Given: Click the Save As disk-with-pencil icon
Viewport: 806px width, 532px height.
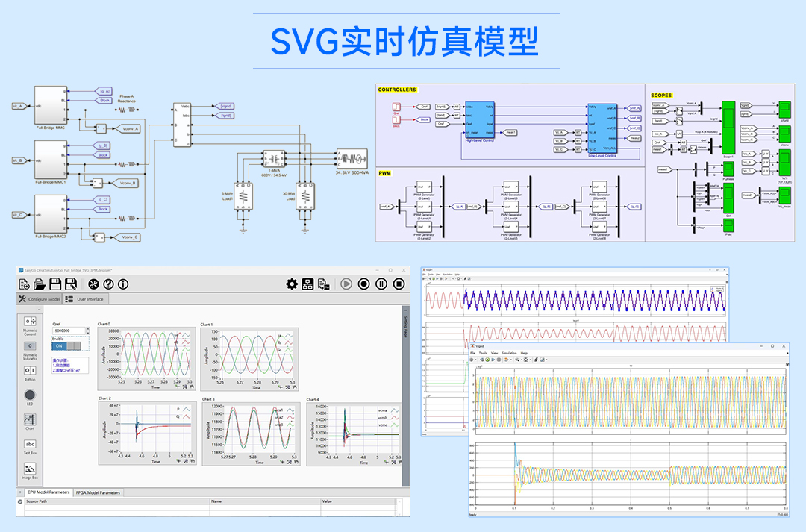Looking at the screenshot, I should coord(71,284).
